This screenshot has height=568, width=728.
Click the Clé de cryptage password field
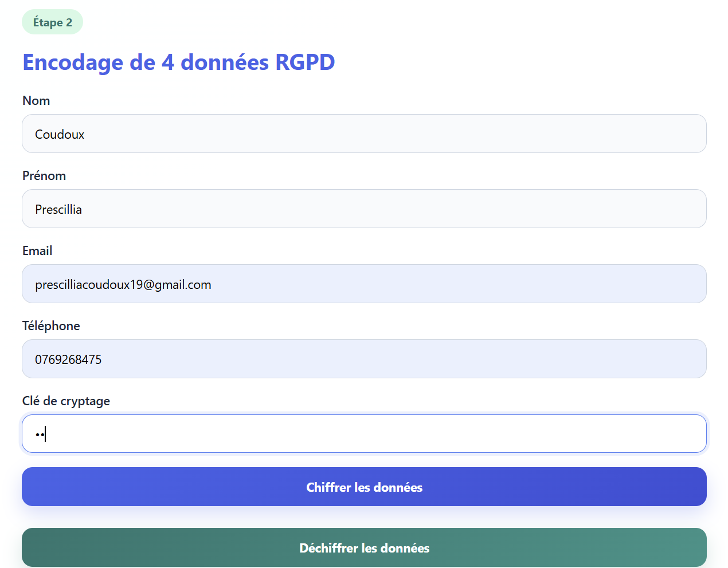[x=364, y=434]
